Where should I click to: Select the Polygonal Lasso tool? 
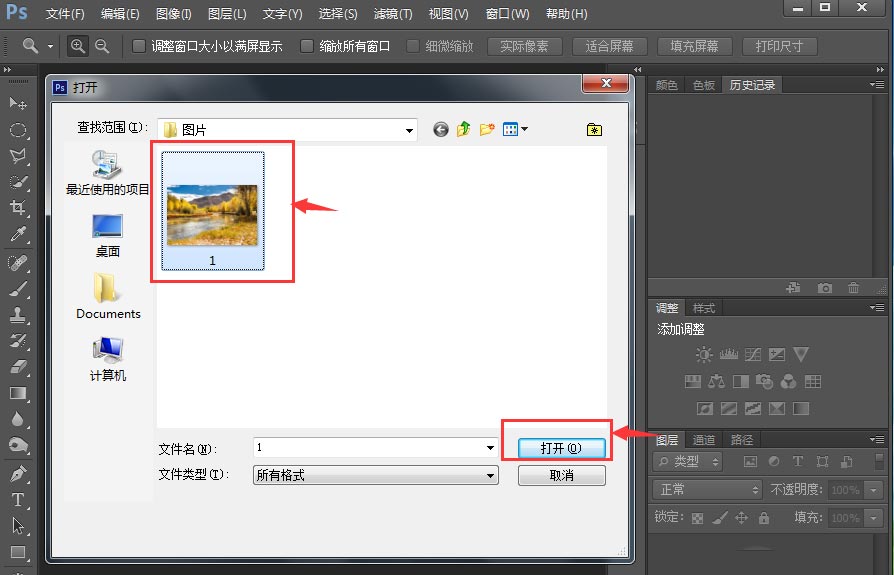[x=18, y=156]
